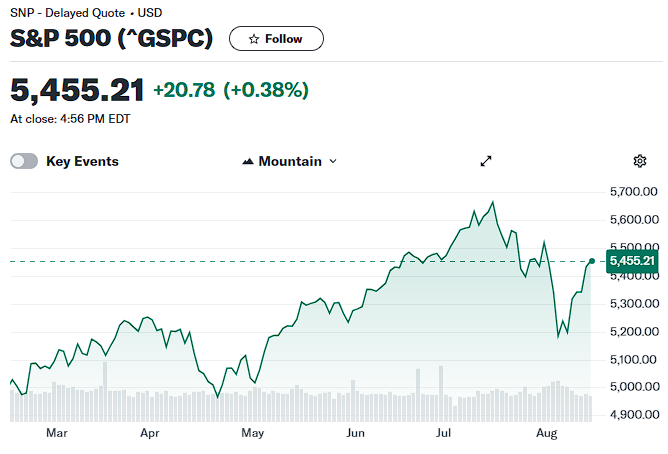Click the tall volume bar near Jul
Viewport: 668px width, 454px height.
pos(441,394)
